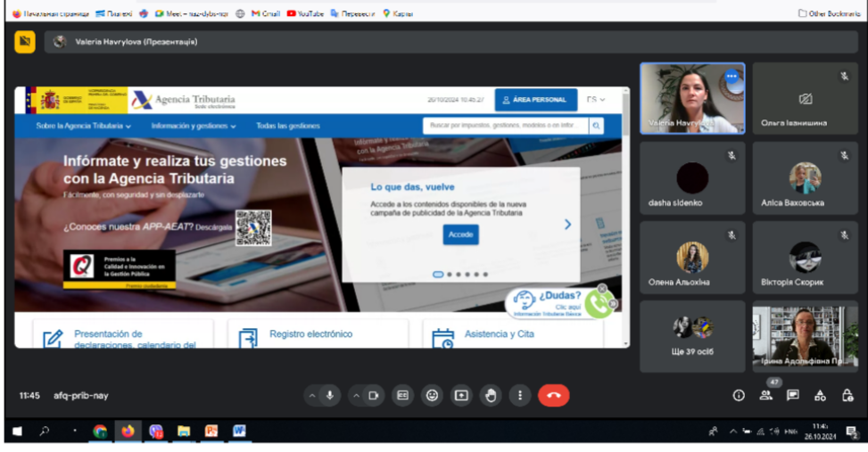This screenshot has height=452, width=868.
Task: Advance carousel with right arrow
Action: point(567,224)
